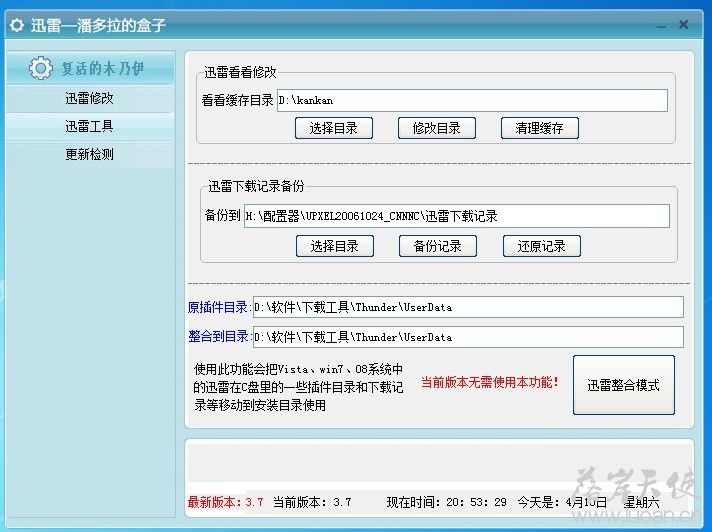Click the red 当前版本无需使用本功能 notice
712x532 pixels.
click(490, 382)
